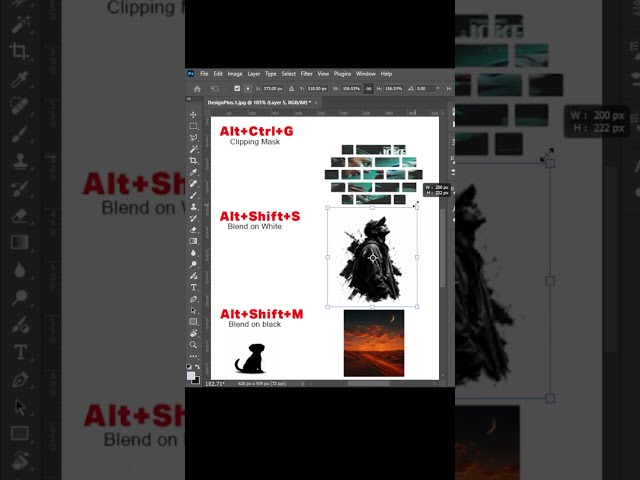This screenshot has width=640, height=480.
Task: Select the Rectangular Marquee tool
Action: [193, 126]
